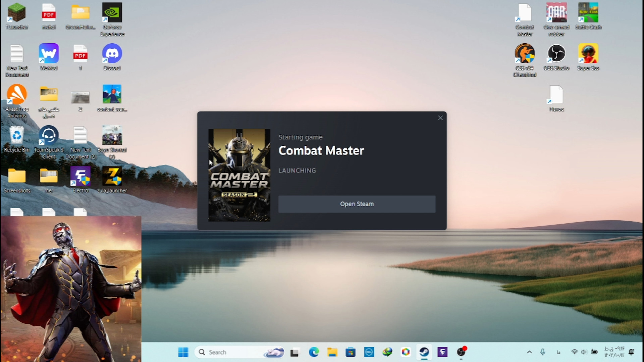Open the Recycle Bin
This screenshot has height=362, width=644.
(x=17, y=139)
